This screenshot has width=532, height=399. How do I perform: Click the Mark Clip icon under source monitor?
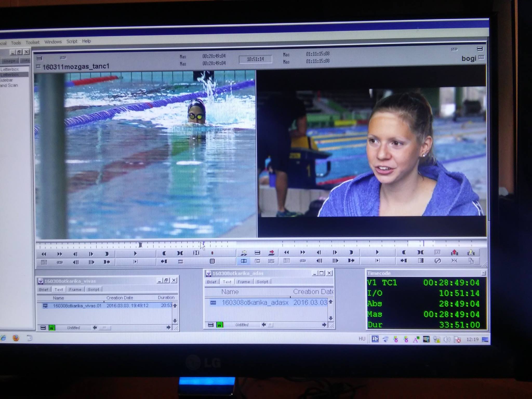[x=196, y=253]
